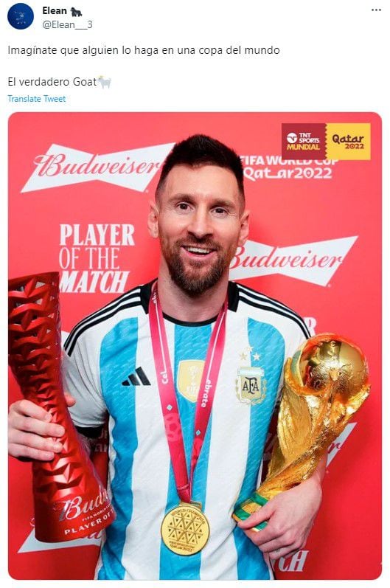Image resolution: width=390 pixels, height=588 pixels.
Task: Click the Adidas logo on the jersey
Action: (x=136, y=377)
